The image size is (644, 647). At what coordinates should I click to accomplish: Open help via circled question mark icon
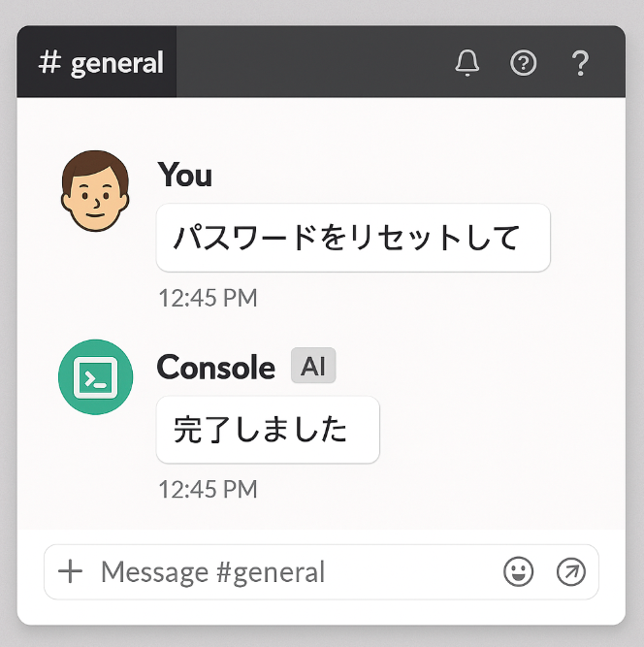[524, 63]
